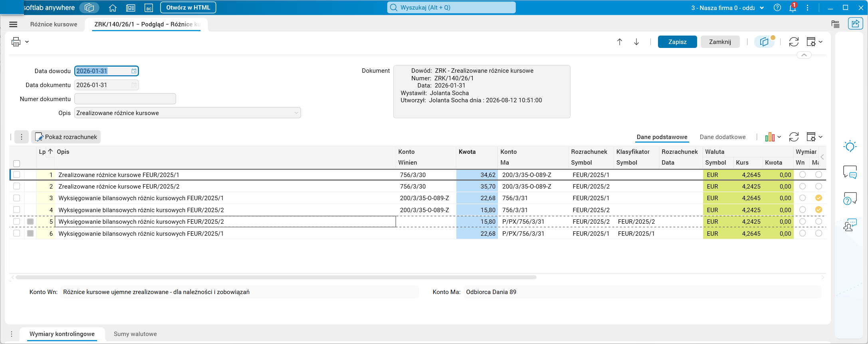This screenshot has width=868, height=344.
Task: Refresh the grid rows icon
Action: [794, 137]
